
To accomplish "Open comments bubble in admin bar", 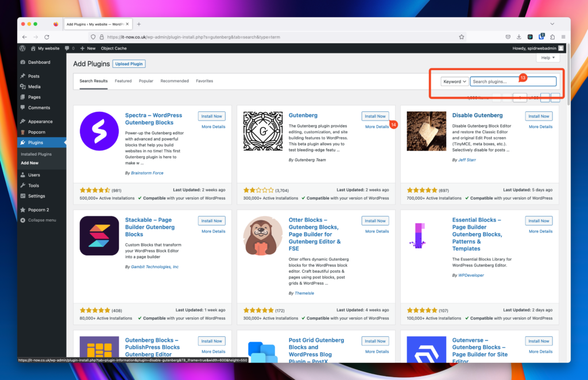I will (69, 48).
